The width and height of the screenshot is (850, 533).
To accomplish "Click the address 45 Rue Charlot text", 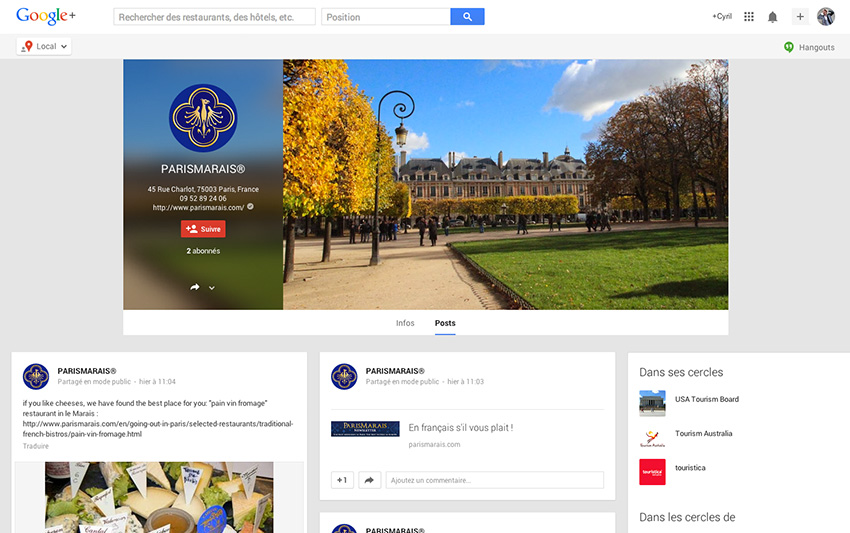I will coord(203,189).
